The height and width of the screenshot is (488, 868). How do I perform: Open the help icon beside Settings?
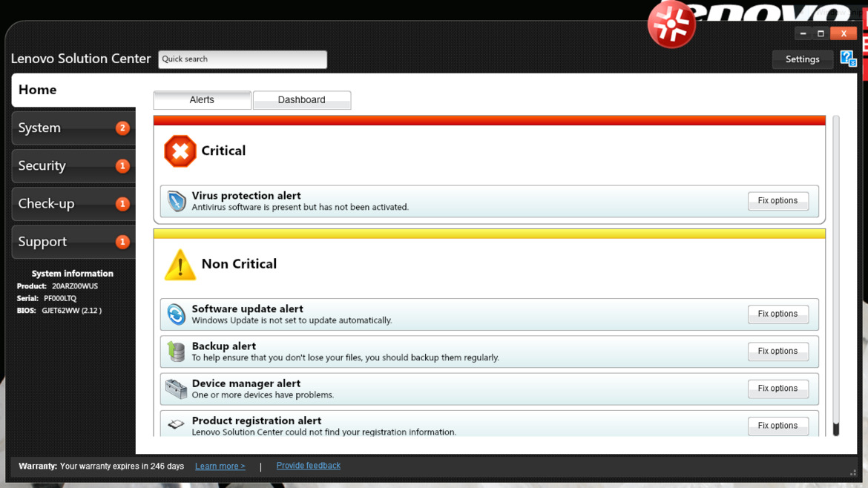848,58
